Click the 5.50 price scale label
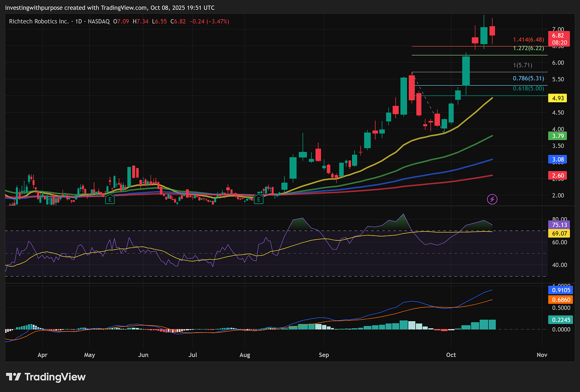Screen dimensions: 580x392 558,79
